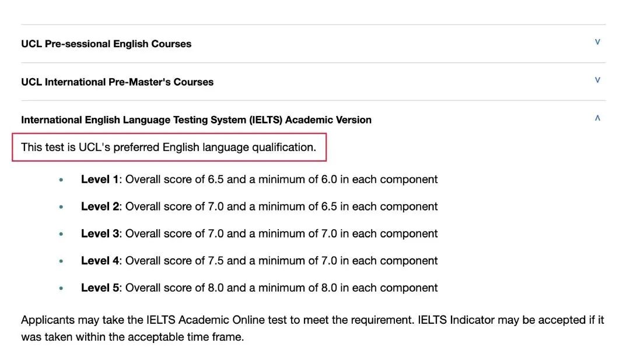Viewport: 630px width, 364px height.
Task: Click the bullet point beside Level 1
Action: click(61, 180)
